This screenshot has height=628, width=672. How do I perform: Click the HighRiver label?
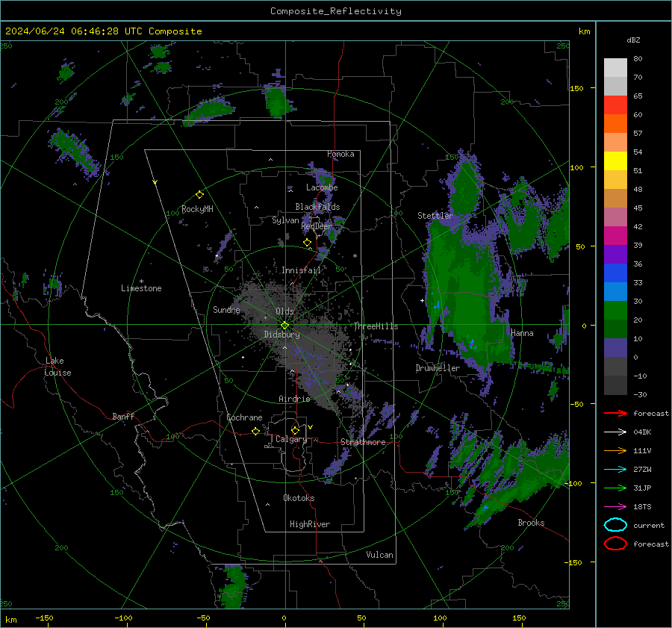tap(310, 524)
